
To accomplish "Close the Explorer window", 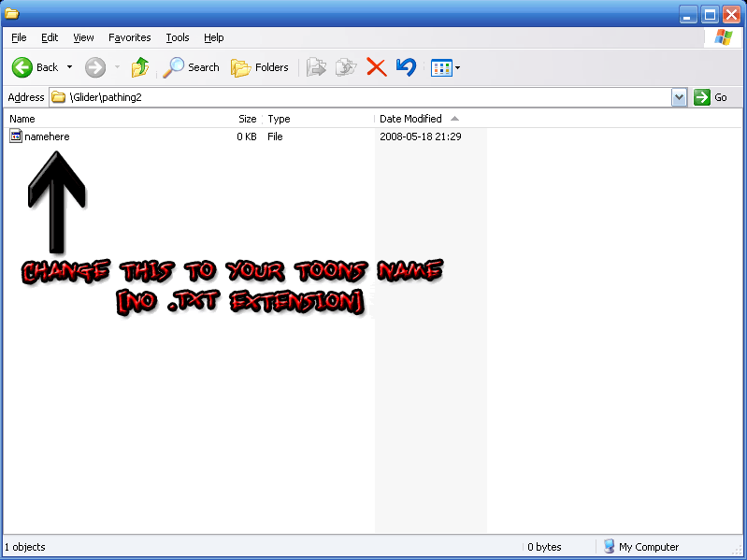I will [731, 15].
